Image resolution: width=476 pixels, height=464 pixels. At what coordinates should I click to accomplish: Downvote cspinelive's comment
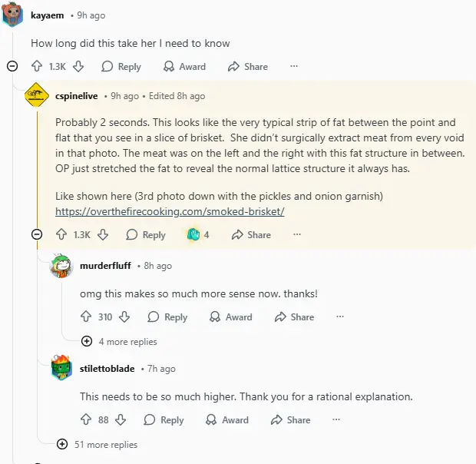point(103,235)
